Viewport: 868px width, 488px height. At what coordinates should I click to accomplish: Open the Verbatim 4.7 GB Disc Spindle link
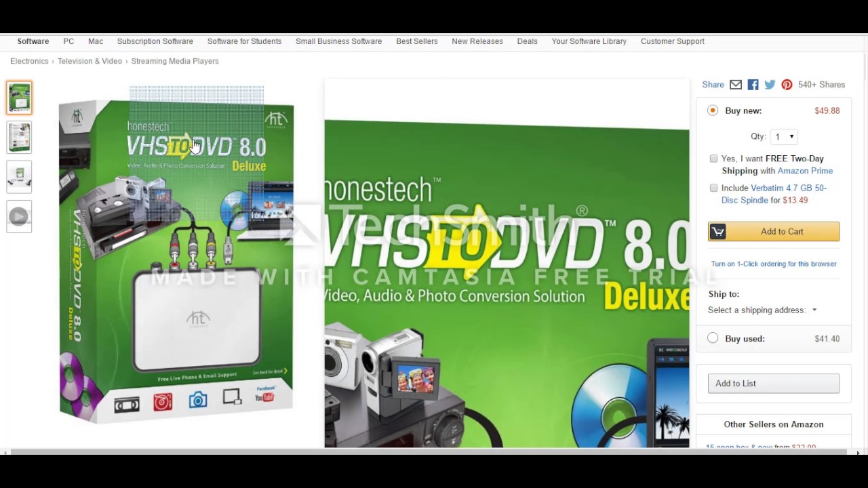[774, 194]
